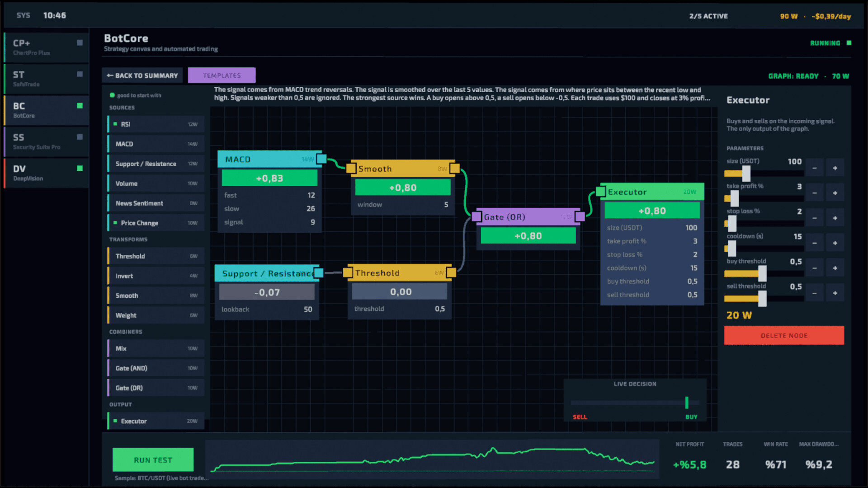This screenshot has height=488, width=868.
Task: Click the Smooth node input port
Action: coord(351,169)
